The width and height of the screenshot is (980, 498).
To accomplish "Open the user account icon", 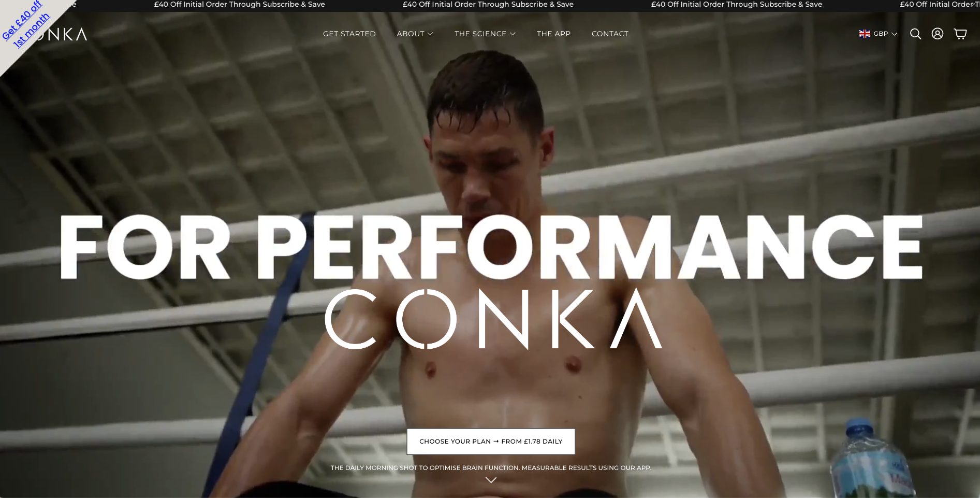I will coord(938,34).
